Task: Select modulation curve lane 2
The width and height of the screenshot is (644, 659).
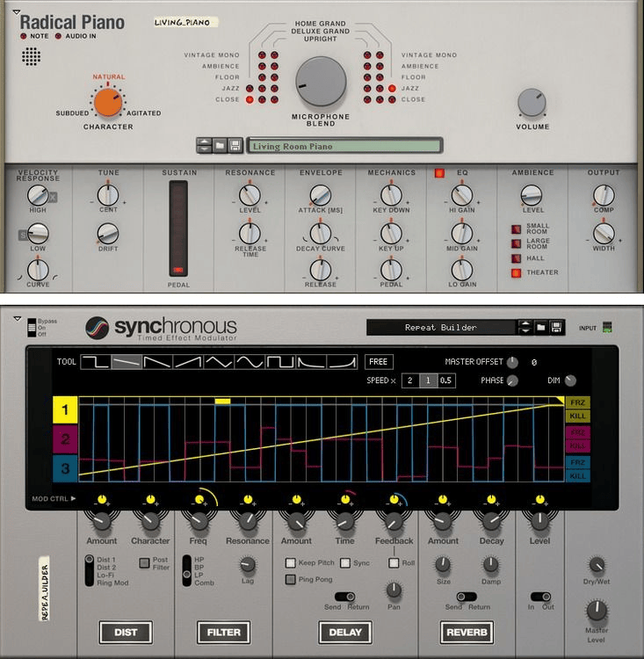Action: pyautogui.click(x=66, y=438)
